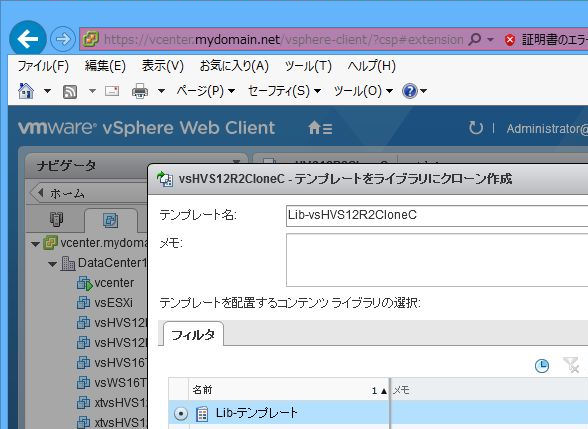588x429 pixels.
Task: Click the Lib-テンプレート library icon
Action: click(x=202, y=414)
